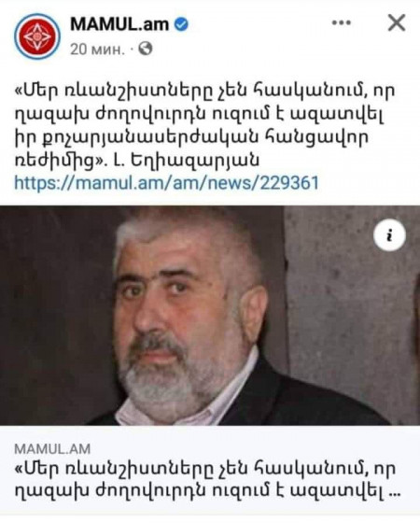Open the link preview headline below MAMUL.AM

[x=206, y=480]
